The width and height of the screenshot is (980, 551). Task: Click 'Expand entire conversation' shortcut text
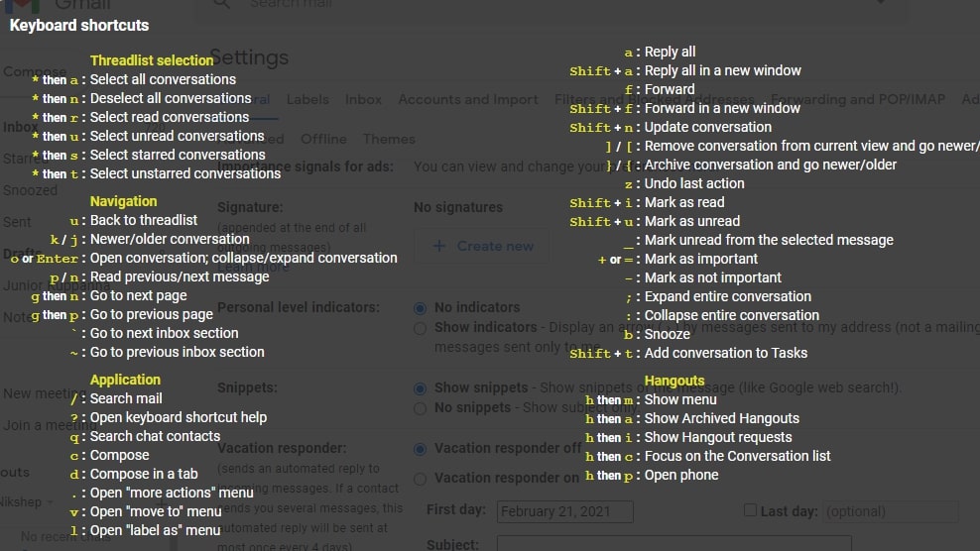727,296
